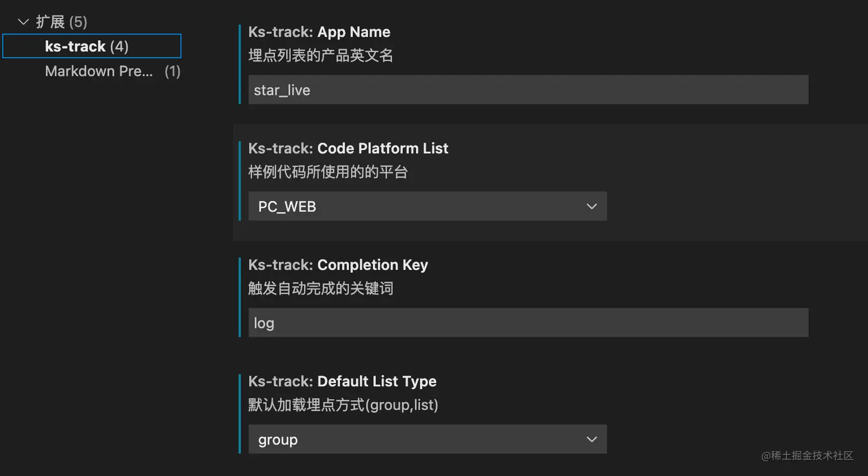Open the PC_WEB platform dropdown
The image size is (868, 476).
427,206
